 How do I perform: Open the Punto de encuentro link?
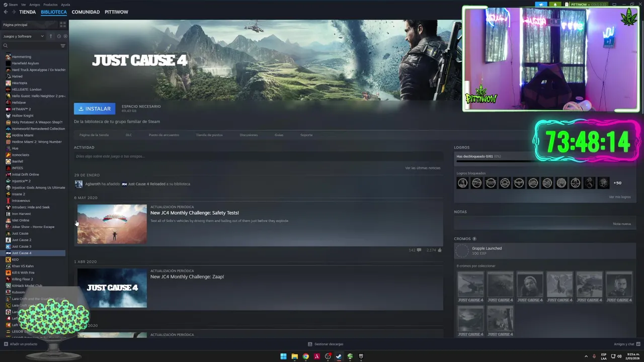point(164,135)
